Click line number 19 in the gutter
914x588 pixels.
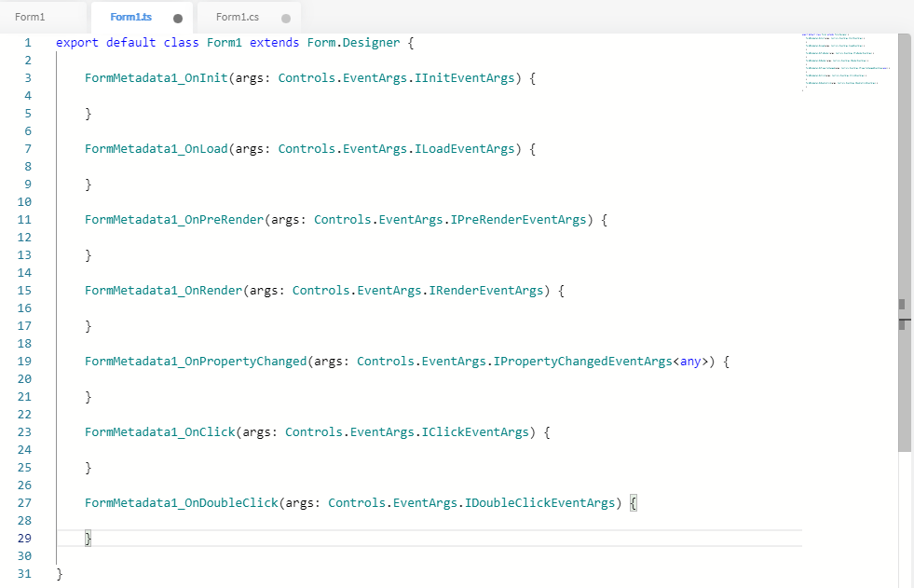pos(24,362)
